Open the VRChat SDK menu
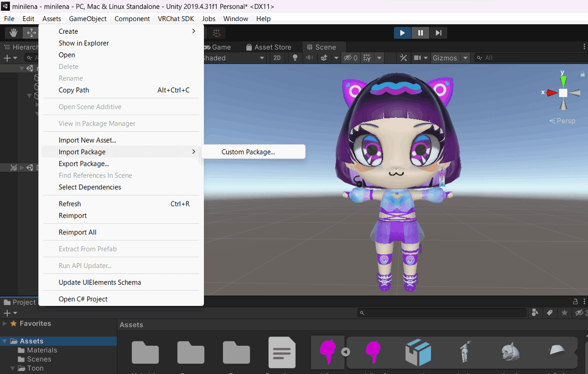This screenshot has width=588, height=374. [176, 19]
